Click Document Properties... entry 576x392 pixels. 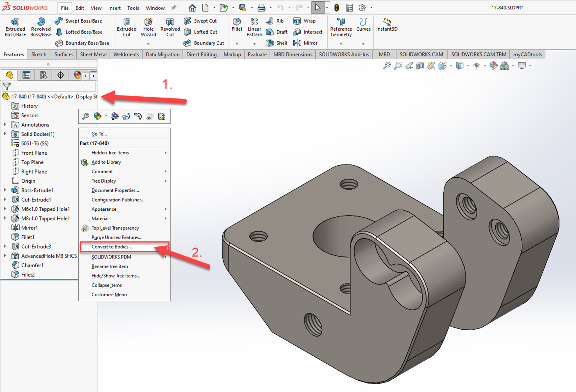coord(125,190)
